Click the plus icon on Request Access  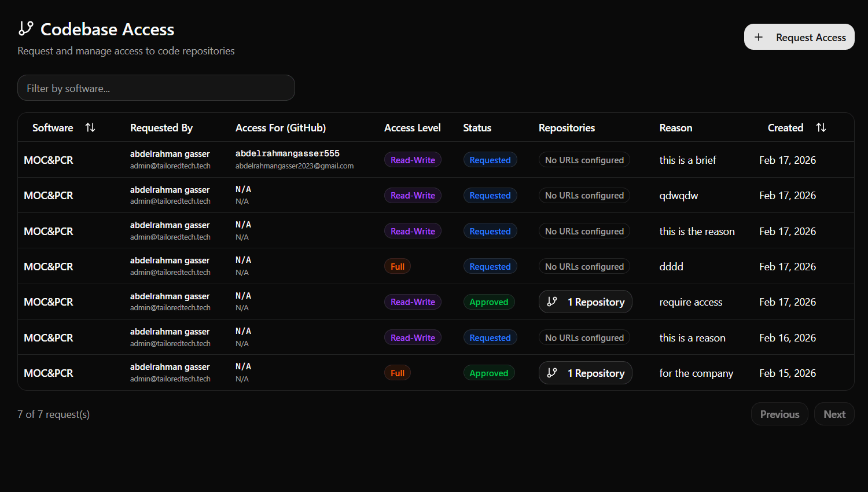click(759, 36)
